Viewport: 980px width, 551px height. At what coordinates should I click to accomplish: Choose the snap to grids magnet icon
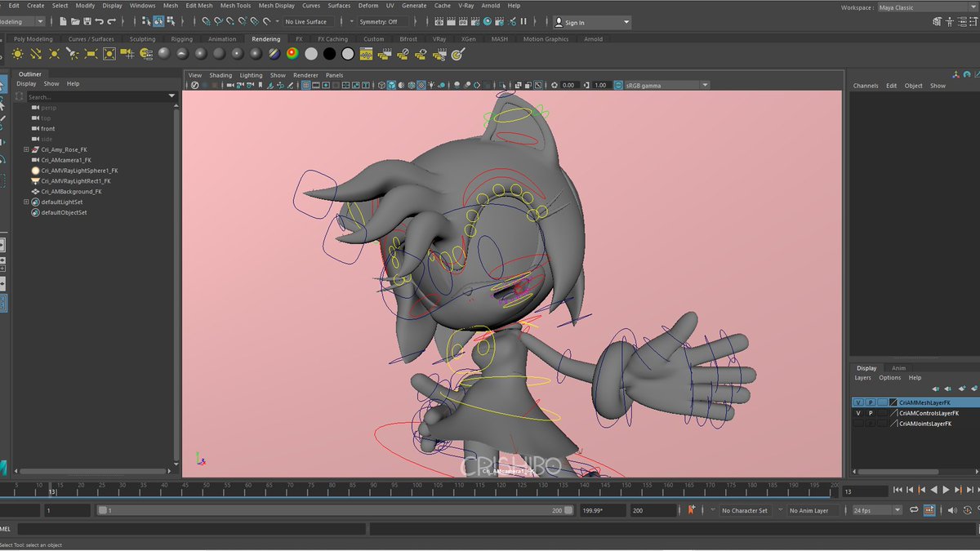click(x=206, y=22)
